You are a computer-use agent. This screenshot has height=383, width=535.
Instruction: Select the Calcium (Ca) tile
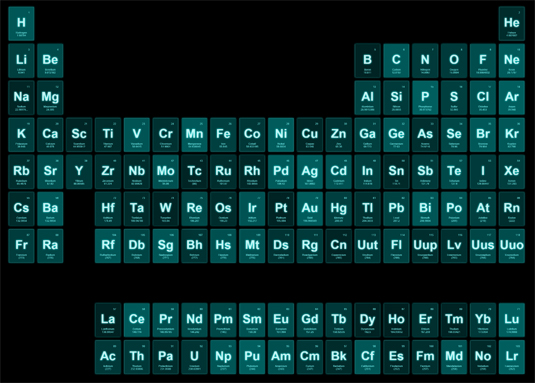pyautogui.click(x=50, y=135)
